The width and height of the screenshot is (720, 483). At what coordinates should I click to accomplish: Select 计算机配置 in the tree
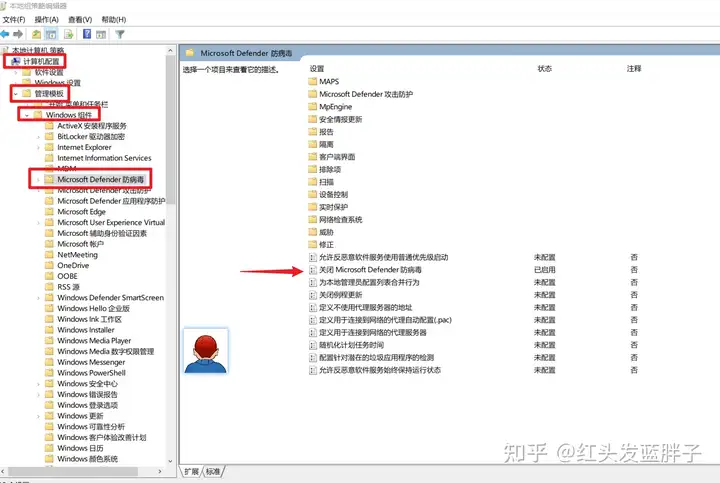point(41,61)
